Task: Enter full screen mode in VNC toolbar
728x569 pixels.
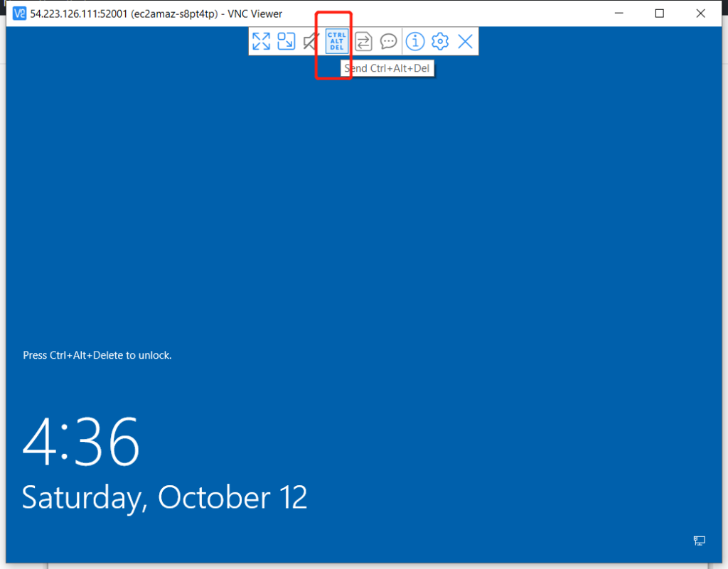Action: [x=262, y=42]
